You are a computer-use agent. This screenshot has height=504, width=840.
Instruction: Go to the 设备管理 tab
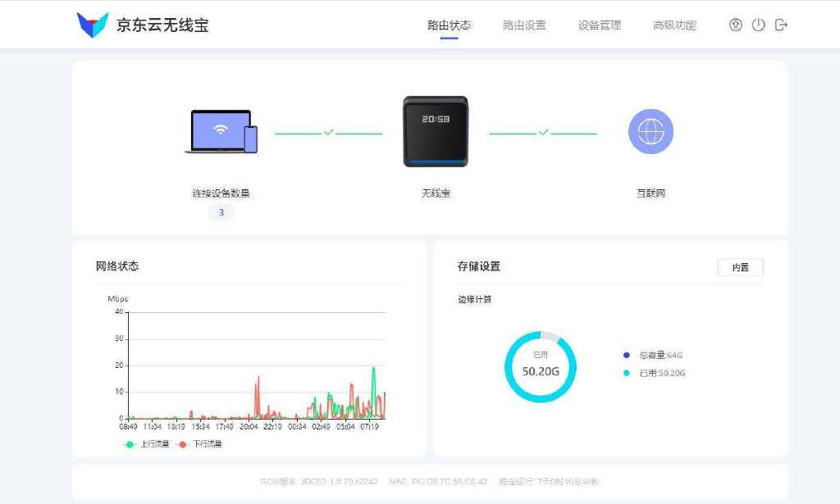(600, 25)
